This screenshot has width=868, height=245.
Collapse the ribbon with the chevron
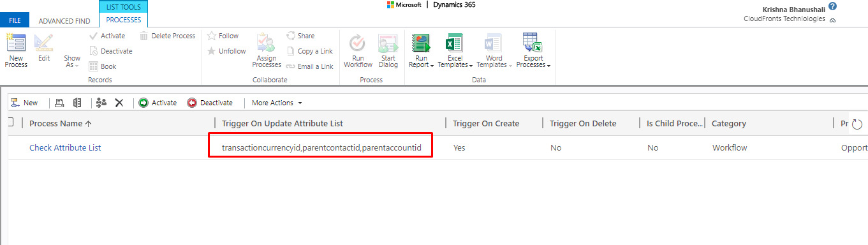pos(832,20)
